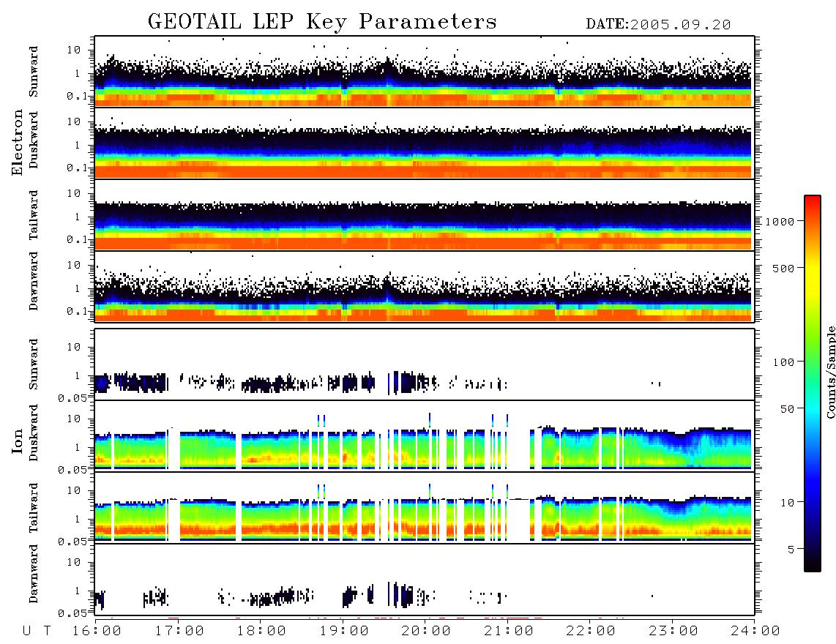
Task: Select the "19:00" time tick label
Action: [344, 632]
